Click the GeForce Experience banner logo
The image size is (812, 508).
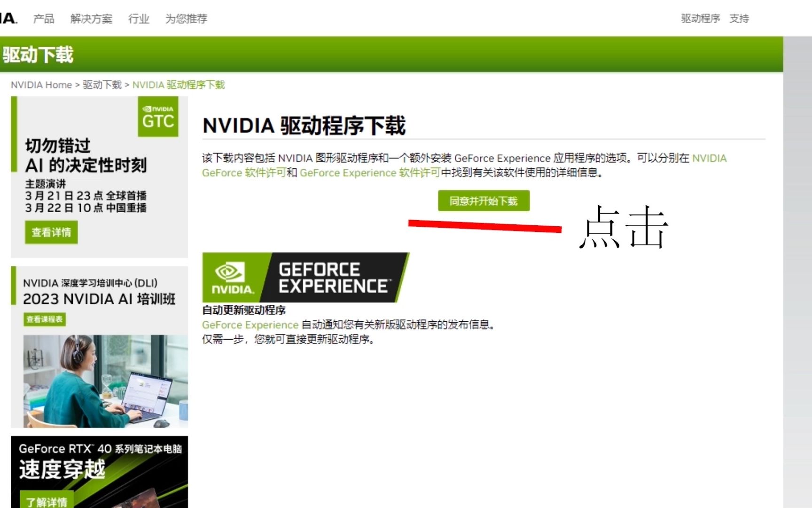305,278
